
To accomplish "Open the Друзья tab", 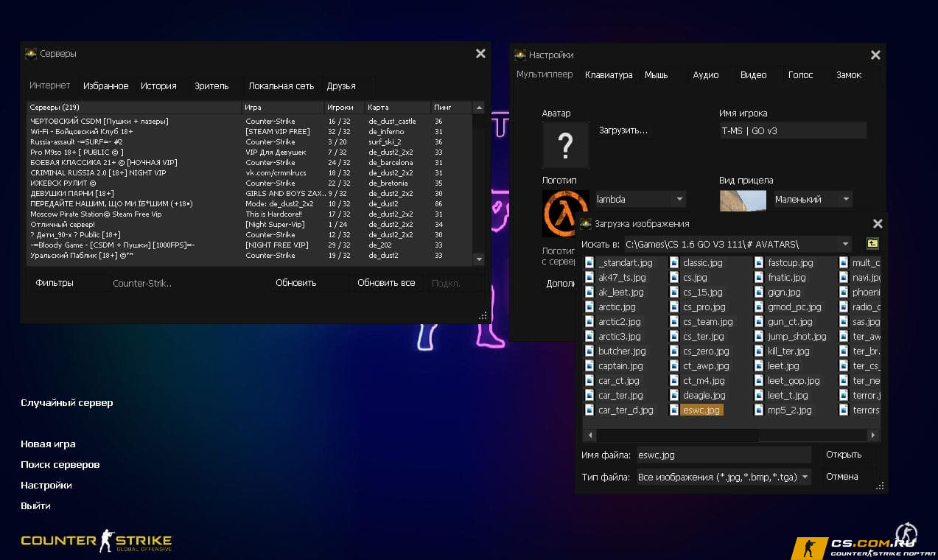I will point(341,86).
